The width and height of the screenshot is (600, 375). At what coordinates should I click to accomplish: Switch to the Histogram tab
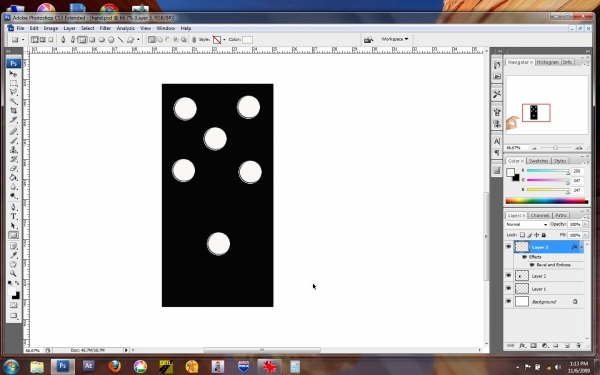click(x=548, y=62)
